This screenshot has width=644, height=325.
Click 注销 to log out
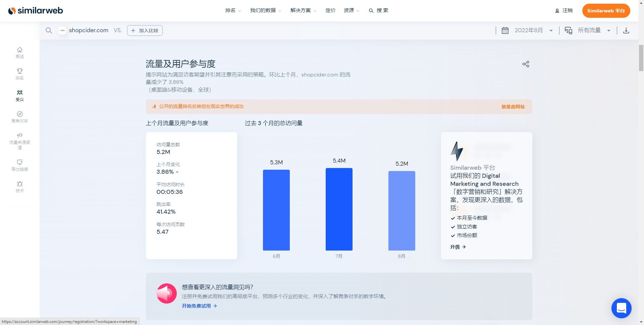click(x=568, y=11)
